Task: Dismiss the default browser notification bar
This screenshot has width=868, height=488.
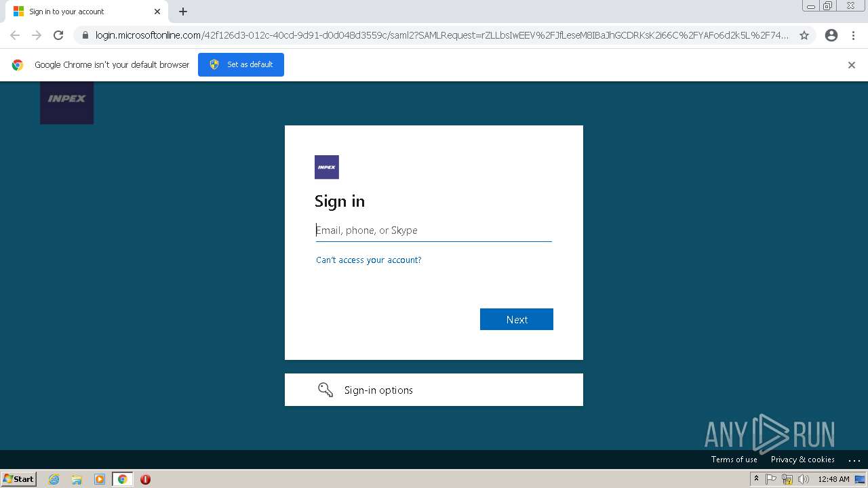Action: (852, 65)
